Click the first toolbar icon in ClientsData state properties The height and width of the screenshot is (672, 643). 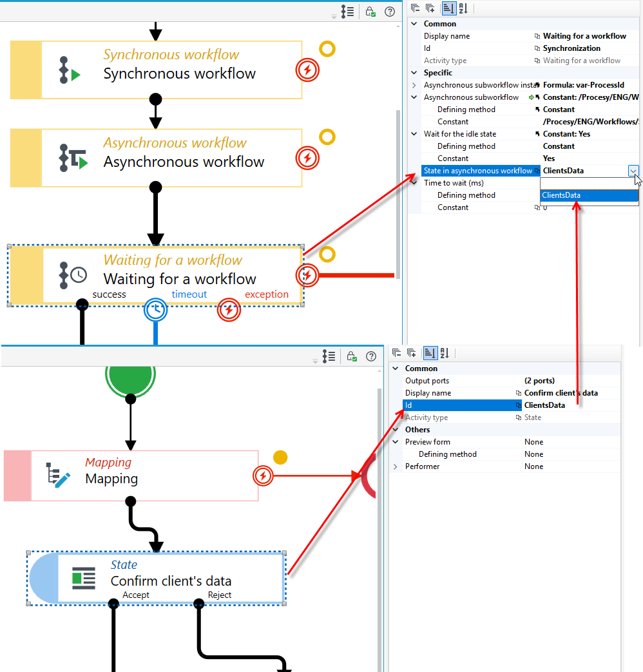(396, 352)
